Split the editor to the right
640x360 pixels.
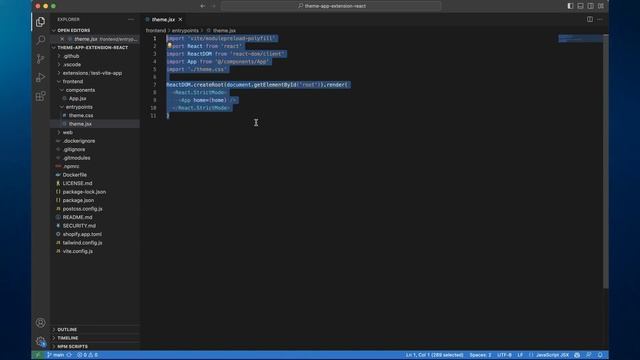590,19
